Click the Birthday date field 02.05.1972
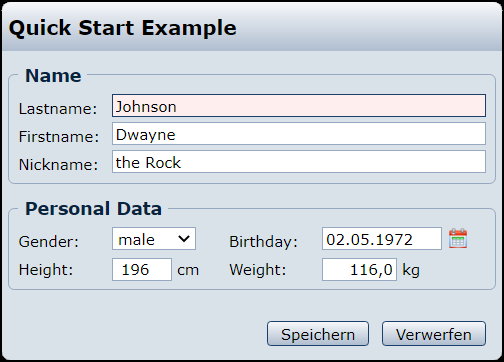The width and height of the screenshot is (504, 362). [382, 239]
